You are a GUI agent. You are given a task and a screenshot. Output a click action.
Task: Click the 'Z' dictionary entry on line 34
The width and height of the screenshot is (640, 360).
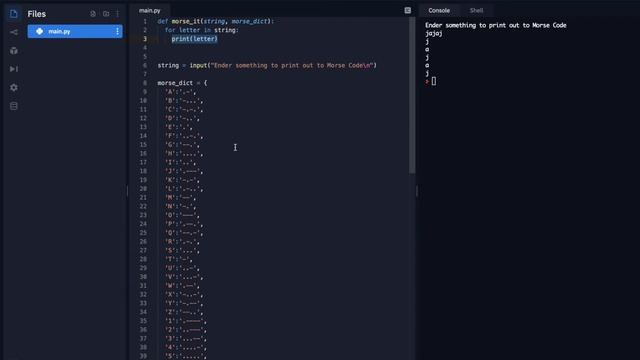184,312
